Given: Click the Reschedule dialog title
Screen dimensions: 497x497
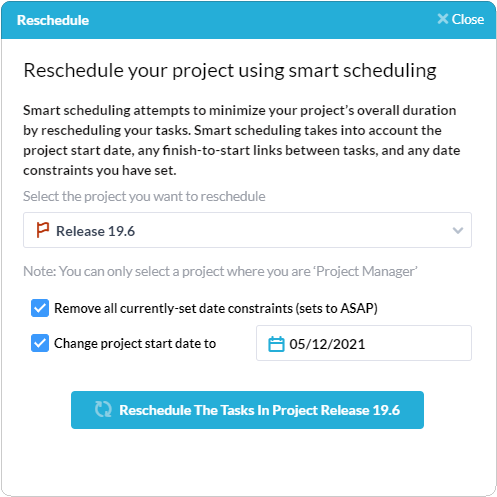Looking at the screenshot, I should (53, 20).
